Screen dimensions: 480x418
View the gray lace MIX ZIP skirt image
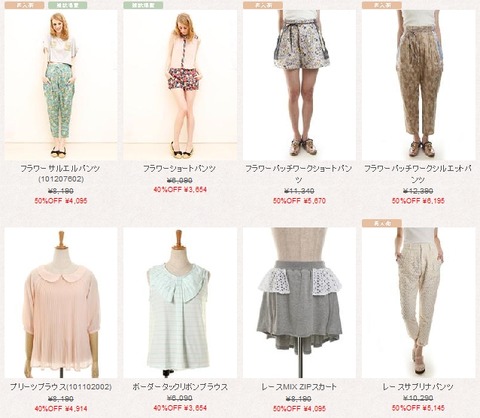click(x=299, y=303)
